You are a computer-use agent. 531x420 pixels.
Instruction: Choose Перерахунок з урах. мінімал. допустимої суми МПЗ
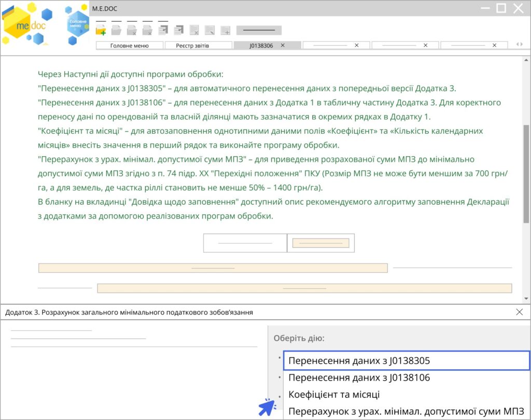click(407, 411)
